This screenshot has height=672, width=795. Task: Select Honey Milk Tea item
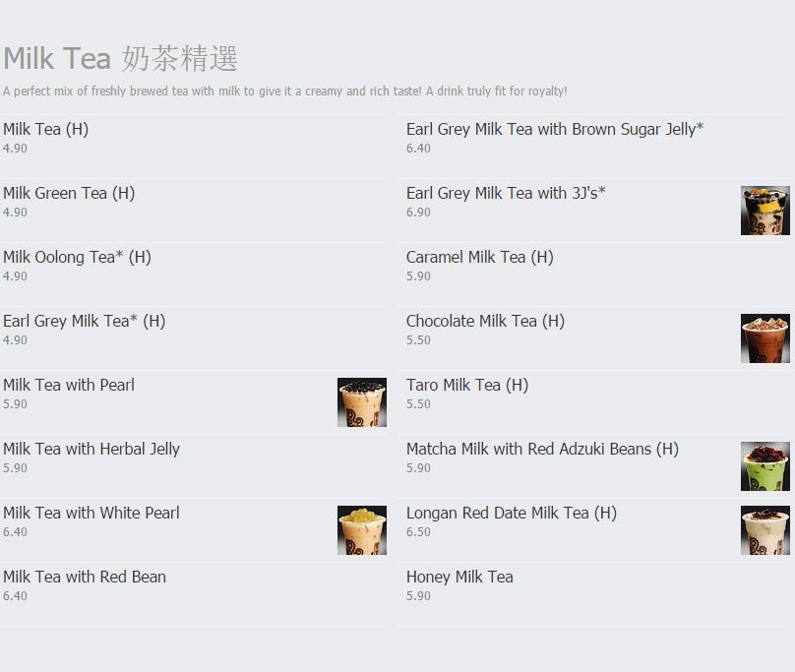[x=459, y=577]
